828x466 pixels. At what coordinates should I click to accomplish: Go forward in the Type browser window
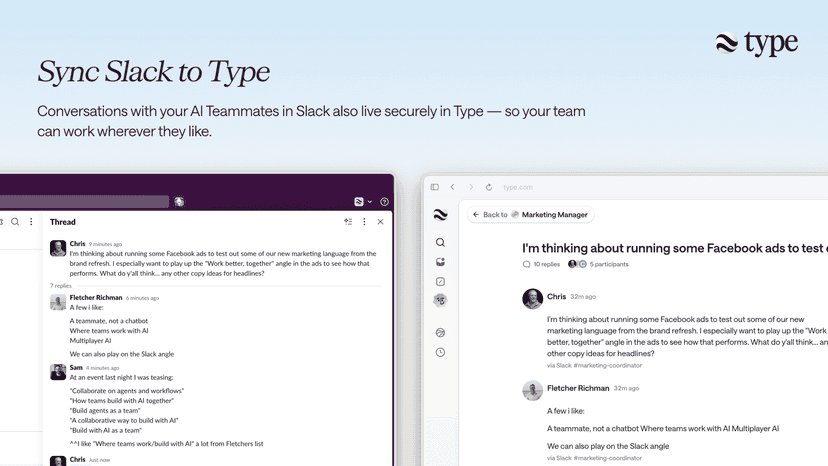[471, 187]
